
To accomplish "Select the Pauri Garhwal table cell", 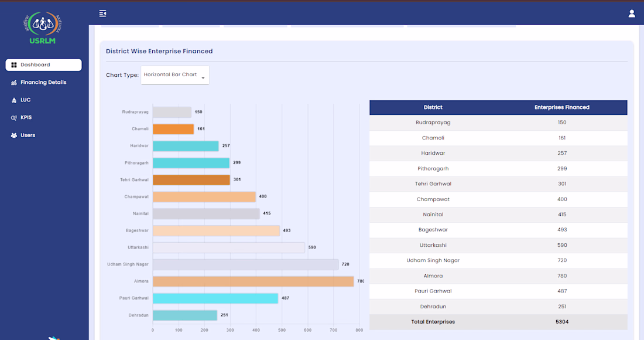I will click(433, 291).
